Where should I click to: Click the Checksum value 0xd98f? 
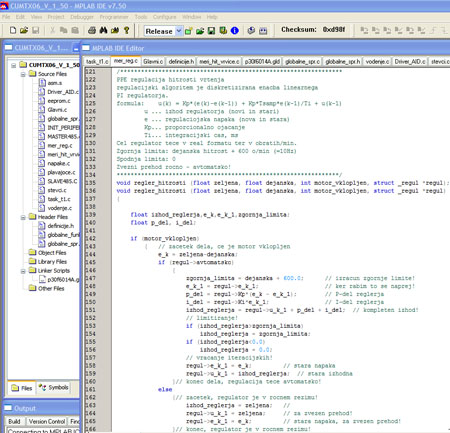(334, 30)
